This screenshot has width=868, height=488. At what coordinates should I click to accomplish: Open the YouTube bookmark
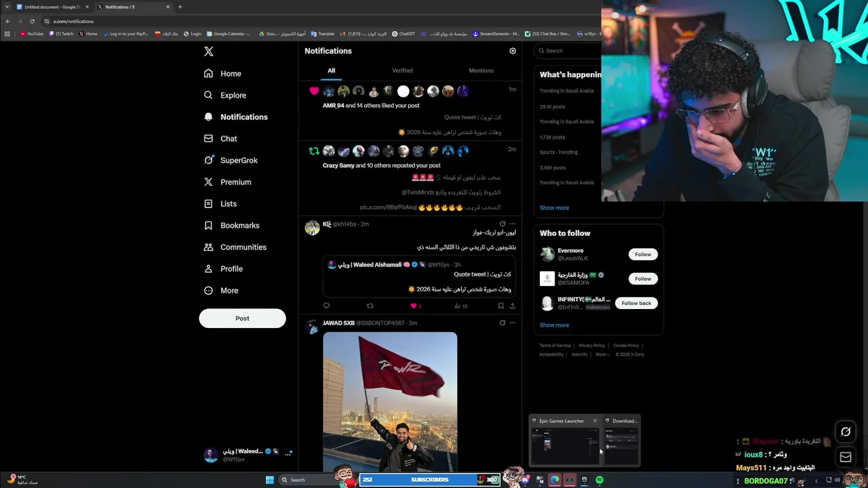pyautogui.click(x=32, y=33)
